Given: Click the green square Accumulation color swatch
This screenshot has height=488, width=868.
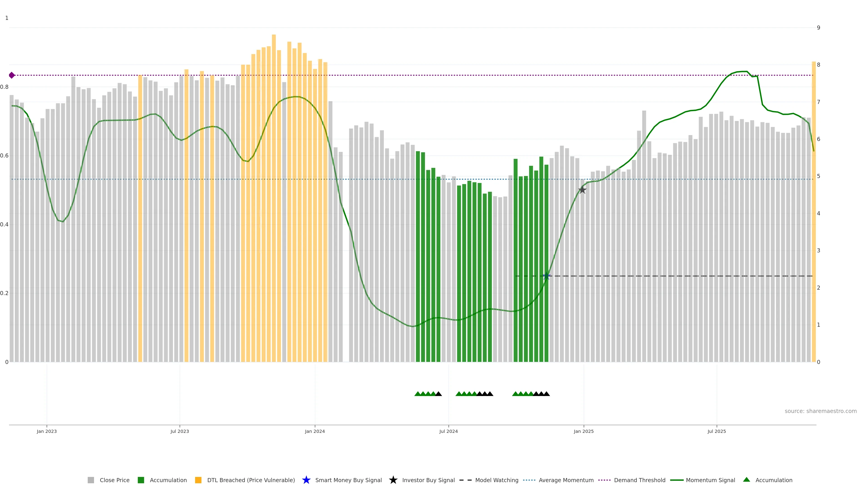Looking at the screenshot, I should [141, 480].
